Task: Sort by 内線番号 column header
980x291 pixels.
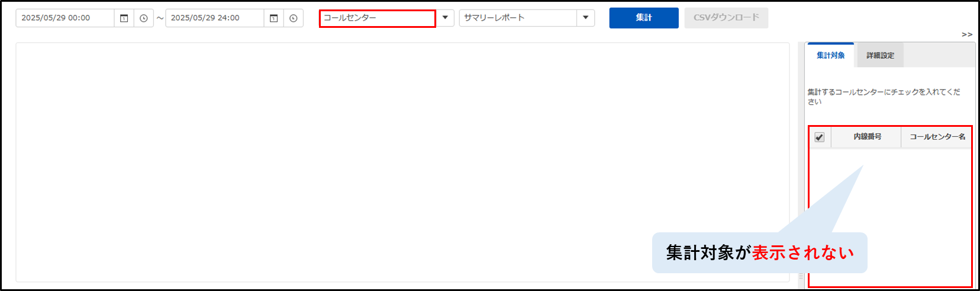Action: (x=867, y=137)
